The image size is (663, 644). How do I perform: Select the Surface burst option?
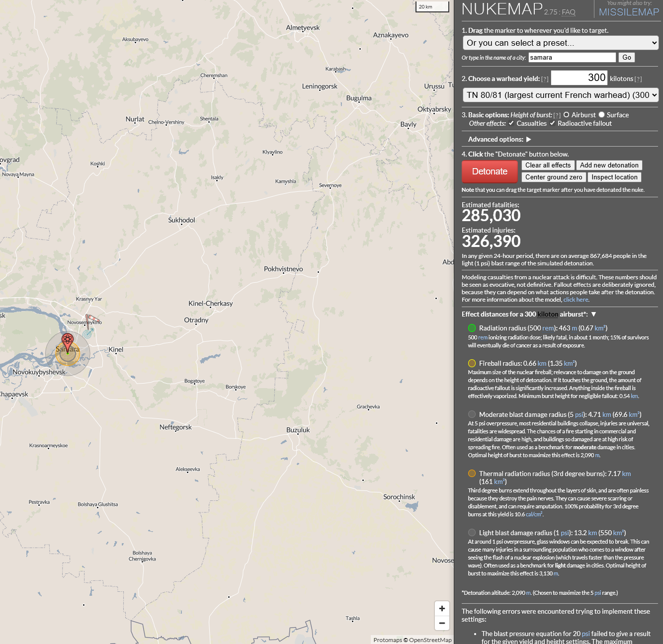point(601,115)
